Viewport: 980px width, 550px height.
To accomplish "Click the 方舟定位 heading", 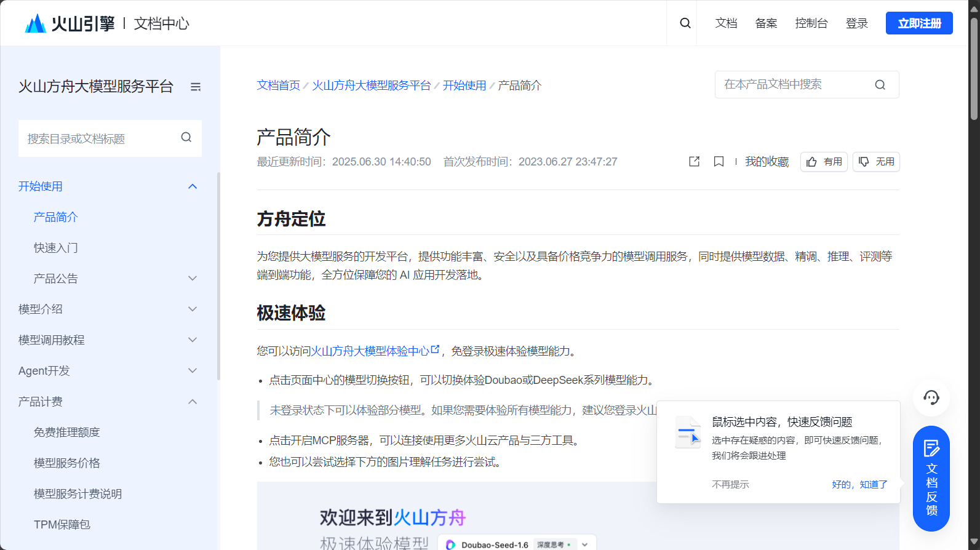I will click(x=291, y=219).
